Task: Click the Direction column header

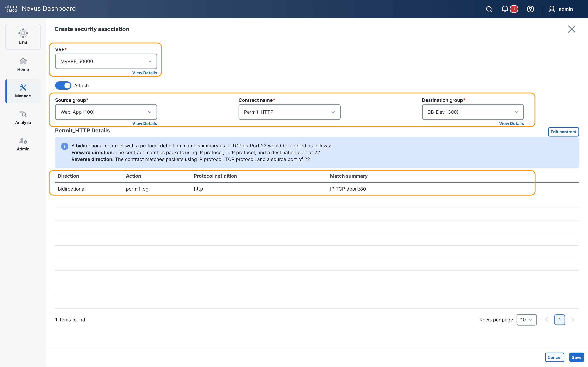Action: click(68, 176)
